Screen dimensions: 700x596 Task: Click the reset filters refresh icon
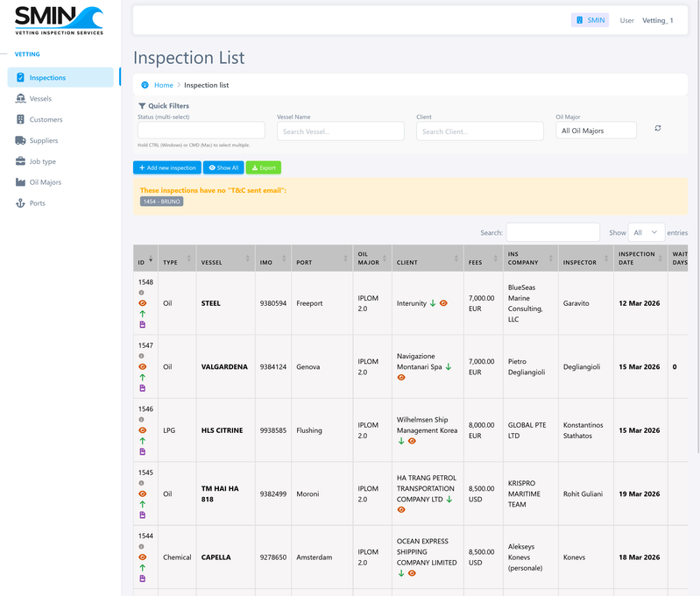(658, 128)
